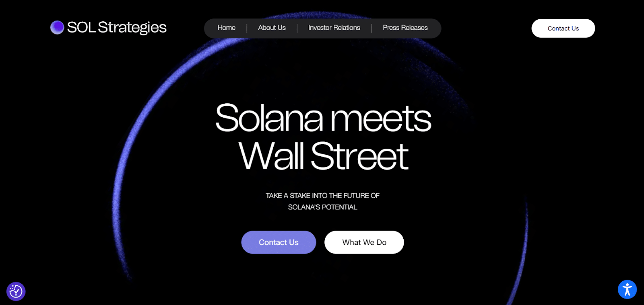The height and width of the screenshot is (305, 644).
Task: Click "TAKE A STAKE INTO THE FUTURE OF" text
Action: pos(322,196)
